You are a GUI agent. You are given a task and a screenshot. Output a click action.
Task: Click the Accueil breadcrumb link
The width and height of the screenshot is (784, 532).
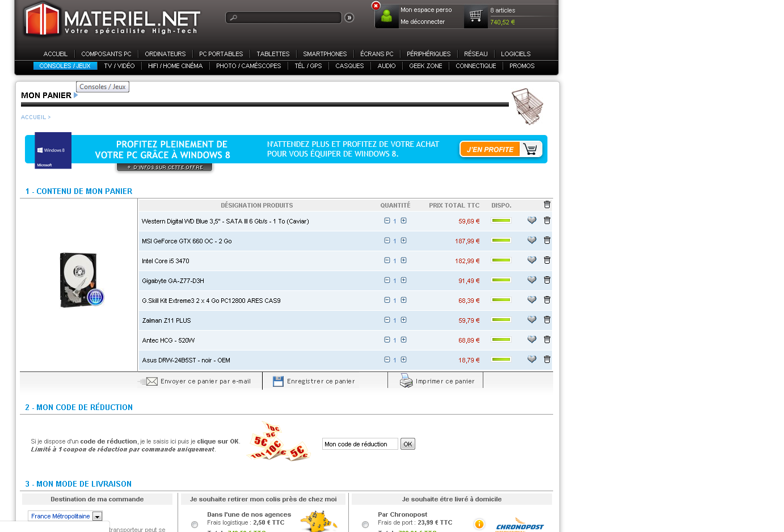(33, 117)
